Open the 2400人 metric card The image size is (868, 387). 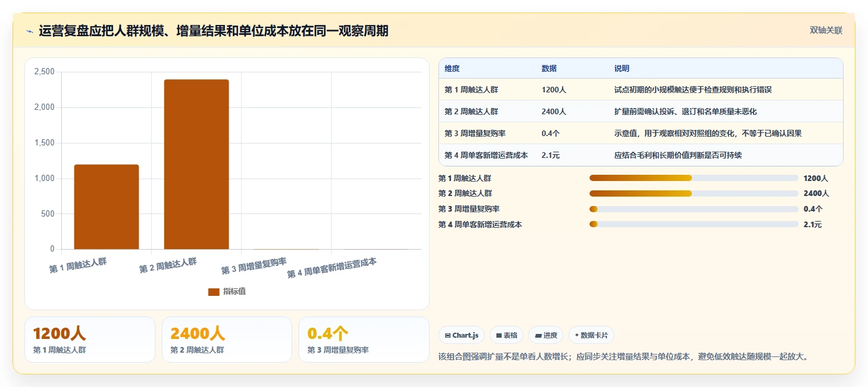pyautogui.click(x=227, y=340)
